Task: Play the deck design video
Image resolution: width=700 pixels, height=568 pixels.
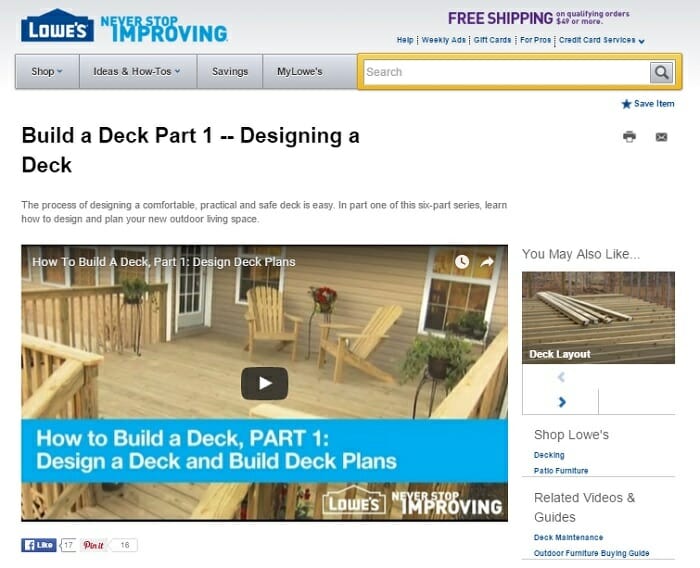Action: point(264,383)
